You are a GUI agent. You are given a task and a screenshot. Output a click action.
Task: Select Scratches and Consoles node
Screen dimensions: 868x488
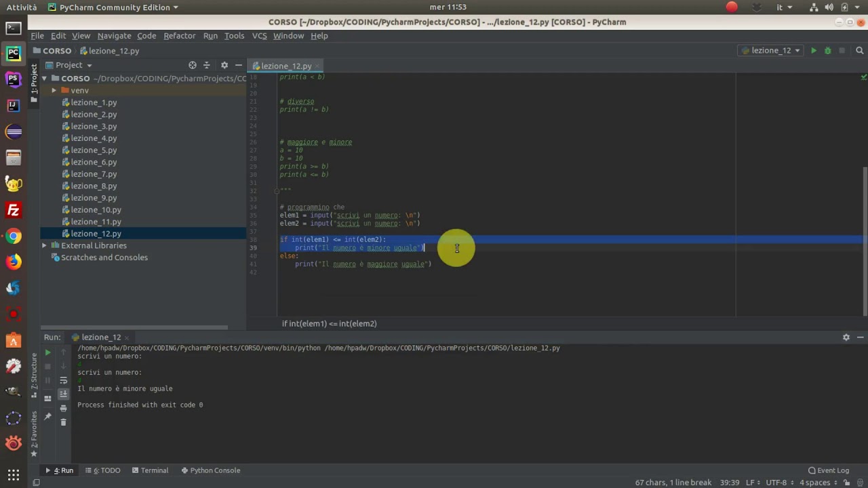[x=104, y=258]
